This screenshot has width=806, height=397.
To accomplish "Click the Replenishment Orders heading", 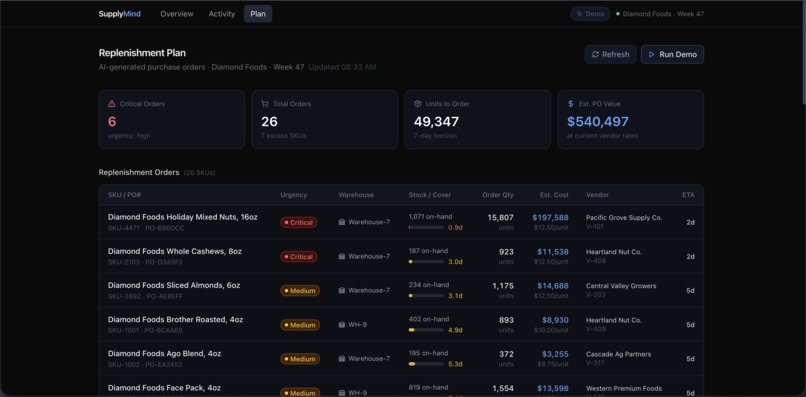I will click(139, 173).
